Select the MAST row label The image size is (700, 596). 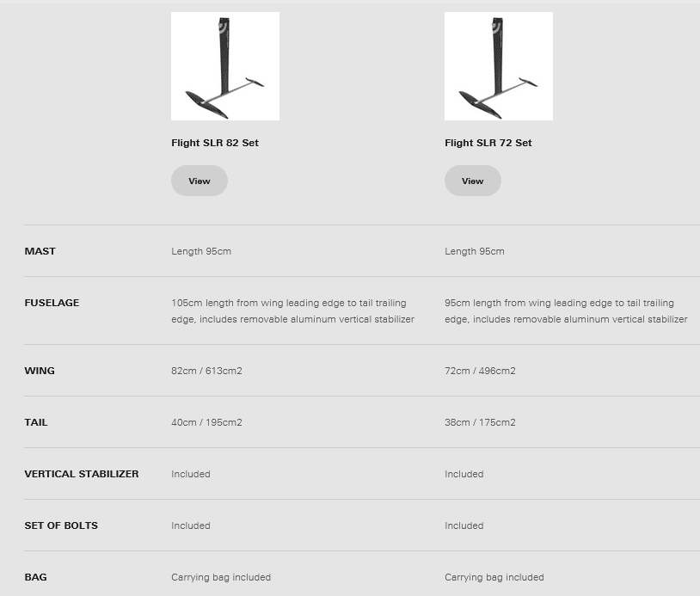coord(40,251)
